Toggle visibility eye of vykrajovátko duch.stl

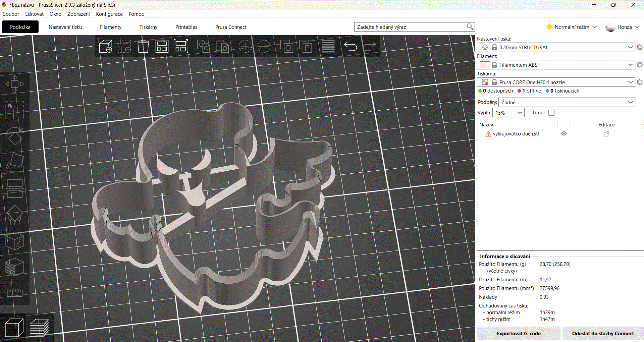(564, 133)
